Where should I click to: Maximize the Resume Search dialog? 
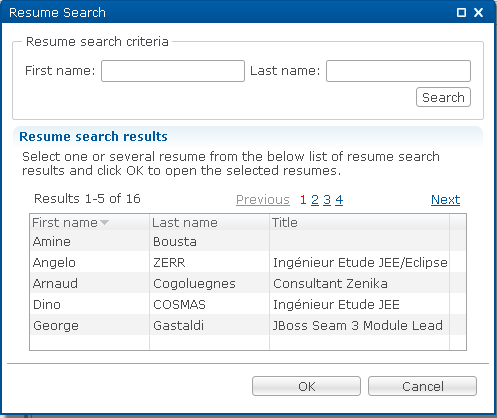[461, 13]
